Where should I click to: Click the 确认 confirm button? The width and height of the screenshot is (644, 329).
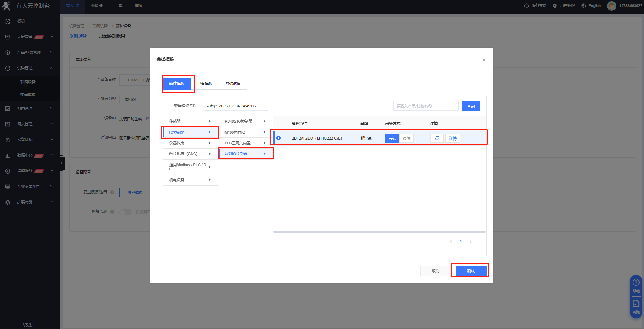pyautogui.click(x=470, y=271)
